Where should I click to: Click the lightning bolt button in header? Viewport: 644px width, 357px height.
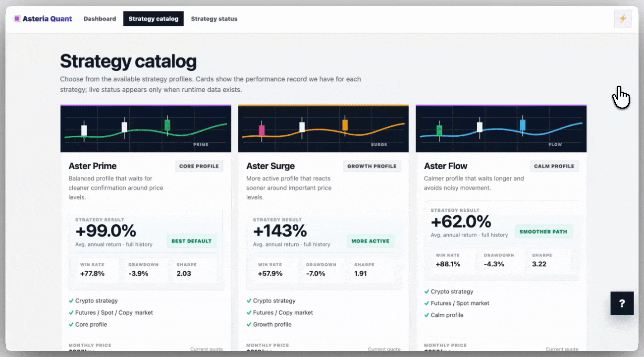(623, 19)
